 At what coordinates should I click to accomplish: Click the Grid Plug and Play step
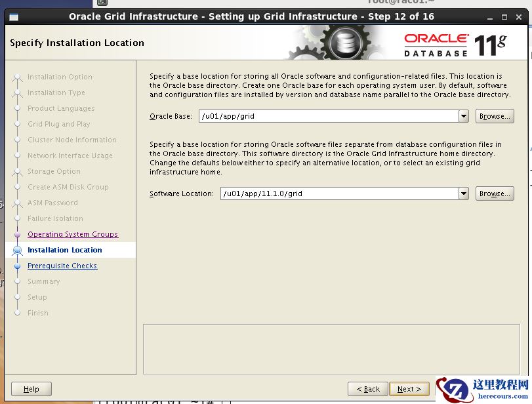pos(58,124)
